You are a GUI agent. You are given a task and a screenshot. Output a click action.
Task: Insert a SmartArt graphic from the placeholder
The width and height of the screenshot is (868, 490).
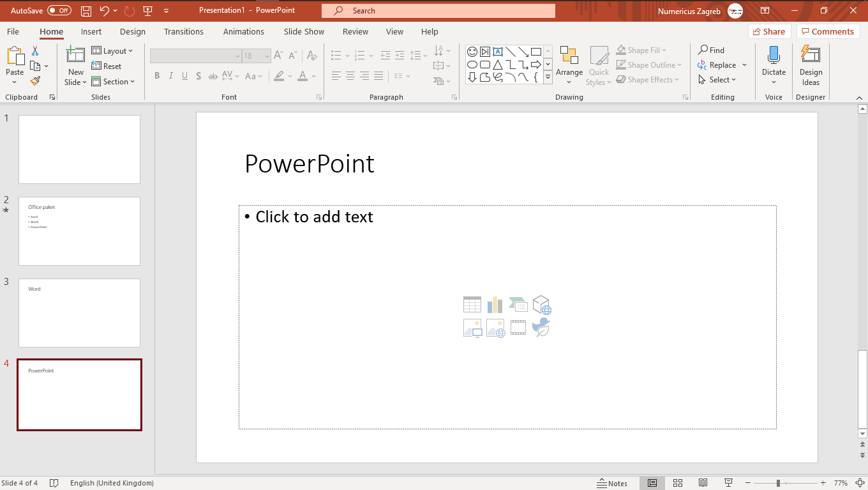(x=518, y=305)
